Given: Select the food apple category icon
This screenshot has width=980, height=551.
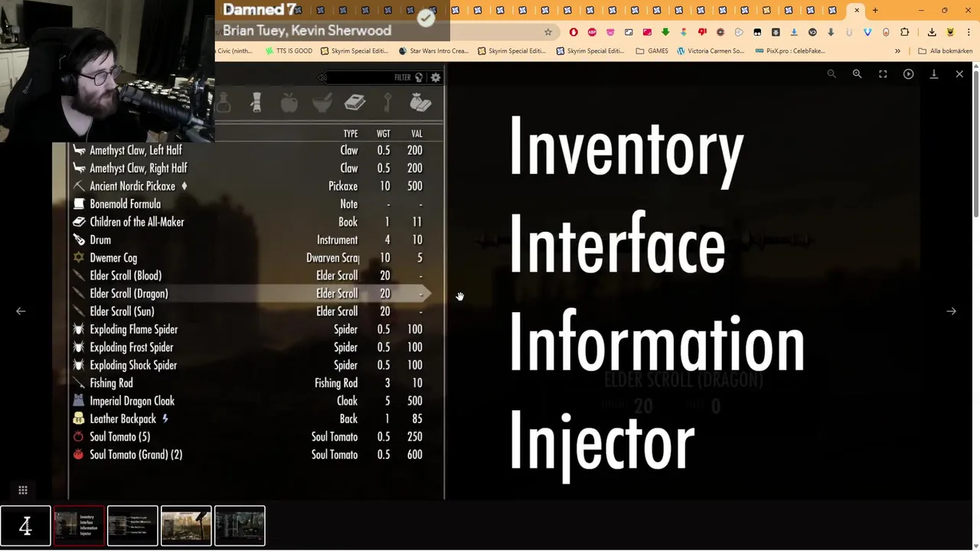Looking at the screenshot, I should pos(289,103).
